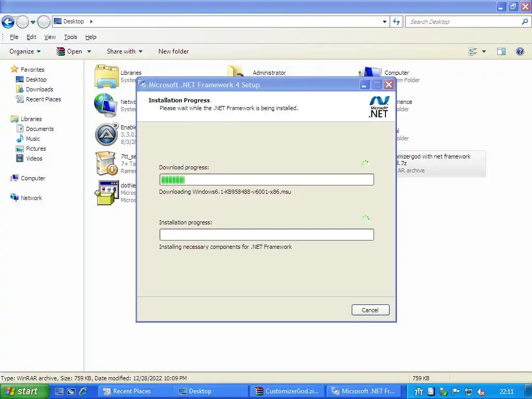The image size is (532, 399).
Task: Click the Microsoft .NET logo in setup dialog
Action: coord(379,107)
